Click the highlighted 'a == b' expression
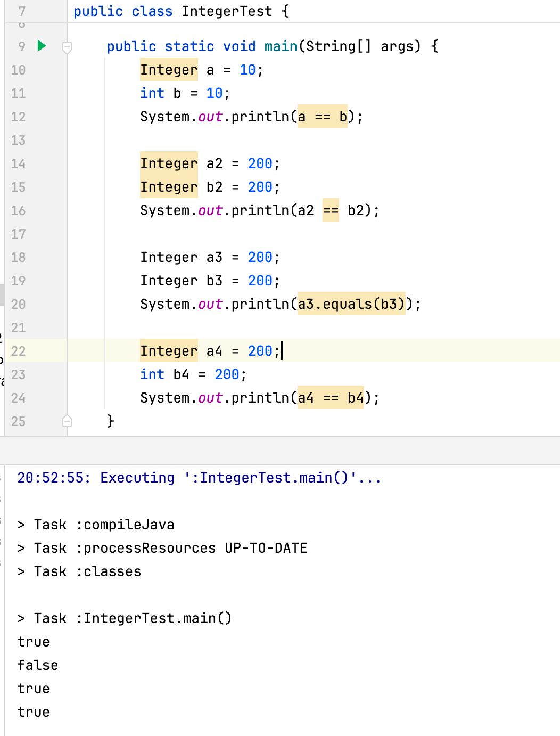The width and height of the screenshot is (560, 736). pyautogui.click(x=323, y=117)
